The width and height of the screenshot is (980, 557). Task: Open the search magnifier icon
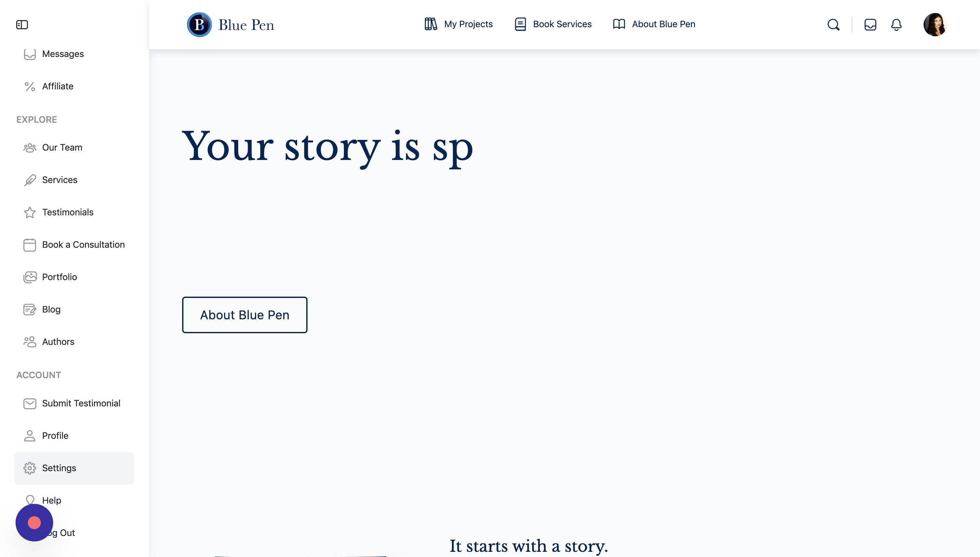[x=834, y=25]
